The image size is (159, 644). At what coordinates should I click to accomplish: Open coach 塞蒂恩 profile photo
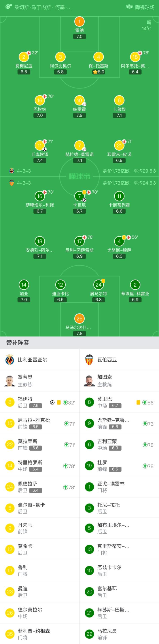[10, 381]
